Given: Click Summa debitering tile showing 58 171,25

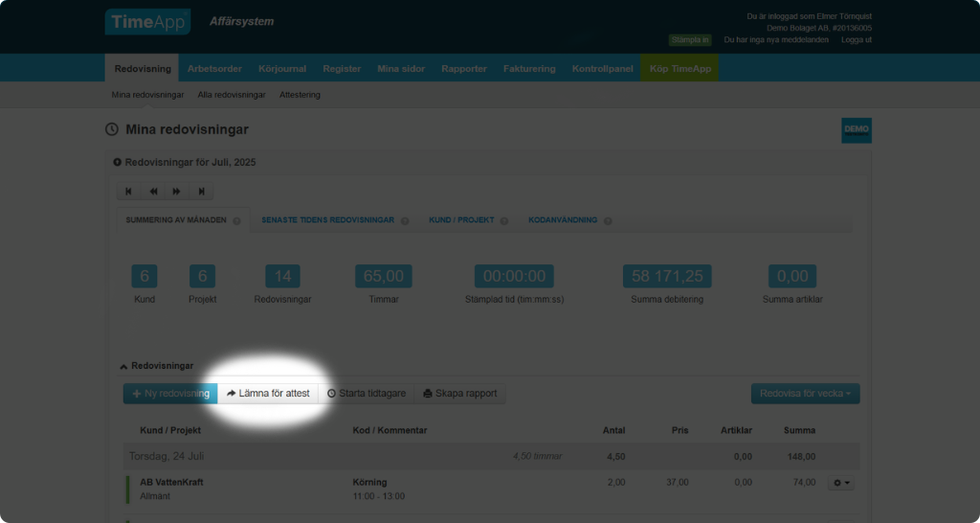Looking at the screenshot, I should coord(667,276).
